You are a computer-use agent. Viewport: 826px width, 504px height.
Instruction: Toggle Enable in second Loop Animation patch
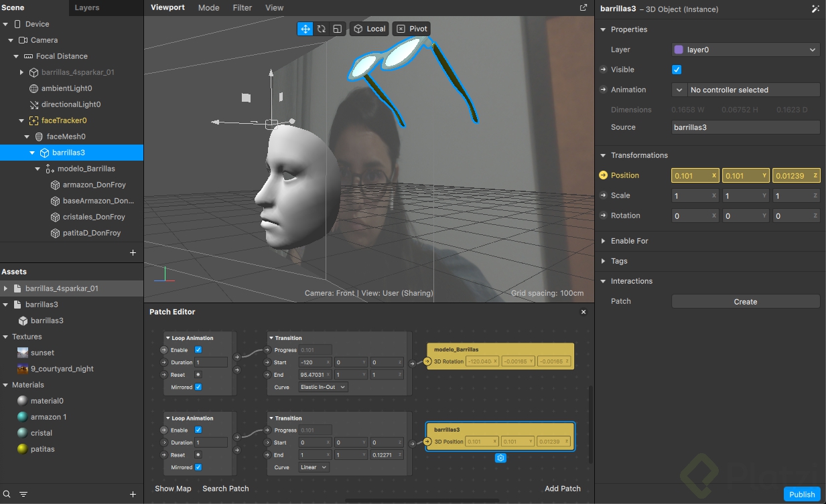click(198, 430)
